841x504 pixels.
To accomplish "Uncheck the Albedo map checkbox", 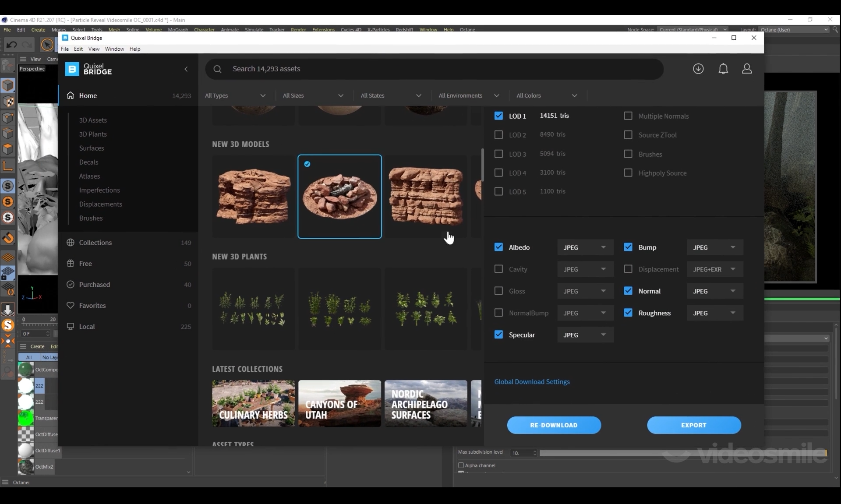I will coord(498,247).
